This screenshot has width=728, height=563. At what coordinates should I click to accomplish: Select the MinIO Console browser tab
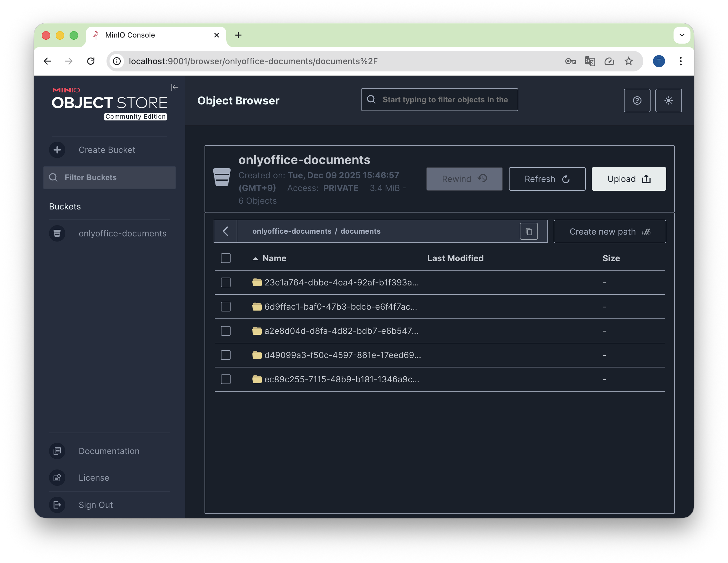pos(156,35)
